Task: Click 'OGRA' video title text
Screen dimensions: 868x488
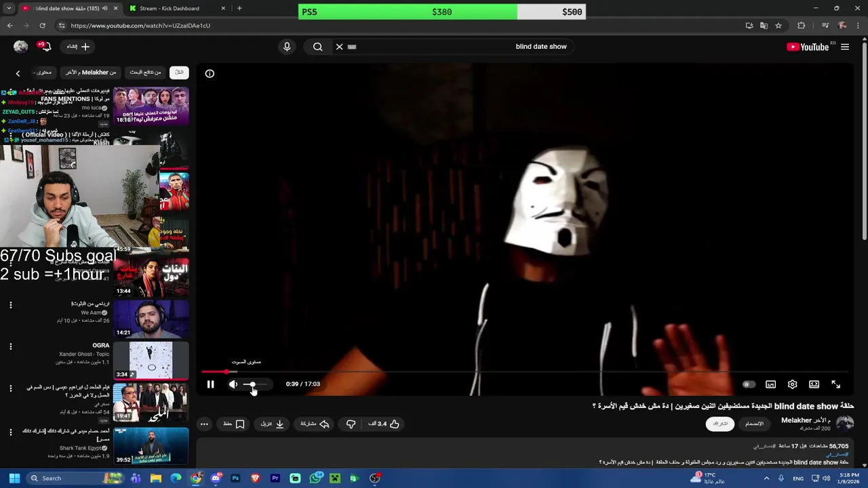Action: (100, 346)
